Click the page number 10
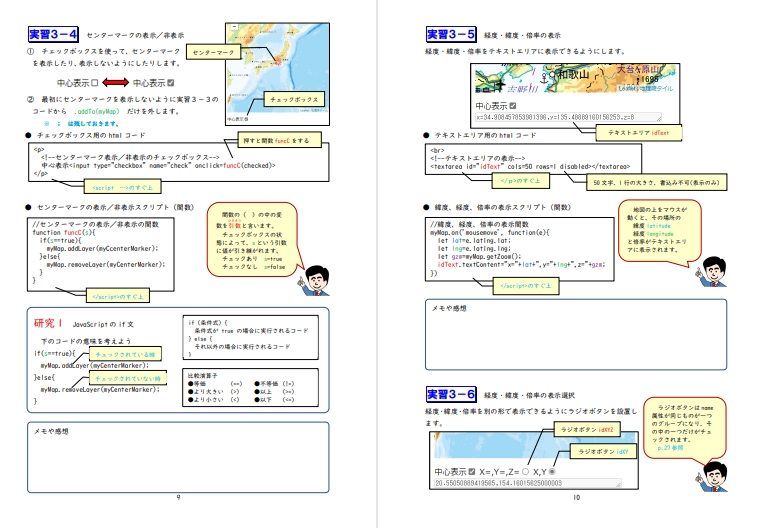Viewport: 765px width, 528px height. pos(576,497)
